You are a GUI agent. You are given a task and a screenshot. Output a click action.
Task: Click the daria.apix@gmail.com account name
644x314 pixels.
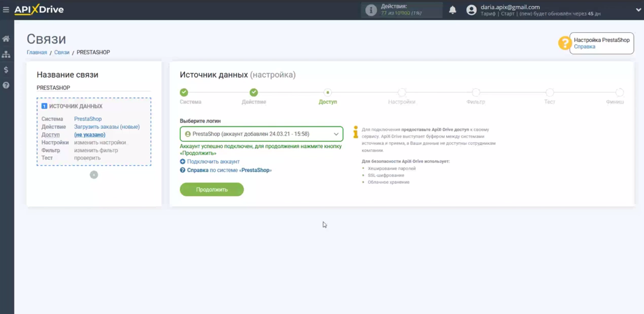click(510, 7)
